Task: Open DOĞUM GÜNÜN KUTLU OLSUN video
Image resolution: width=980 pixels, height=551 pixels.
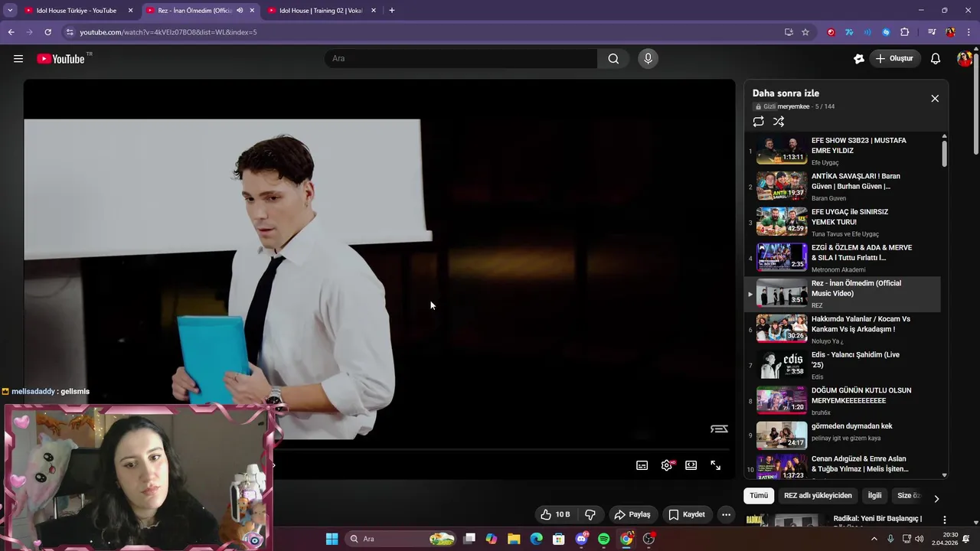Action: (842, 401)
